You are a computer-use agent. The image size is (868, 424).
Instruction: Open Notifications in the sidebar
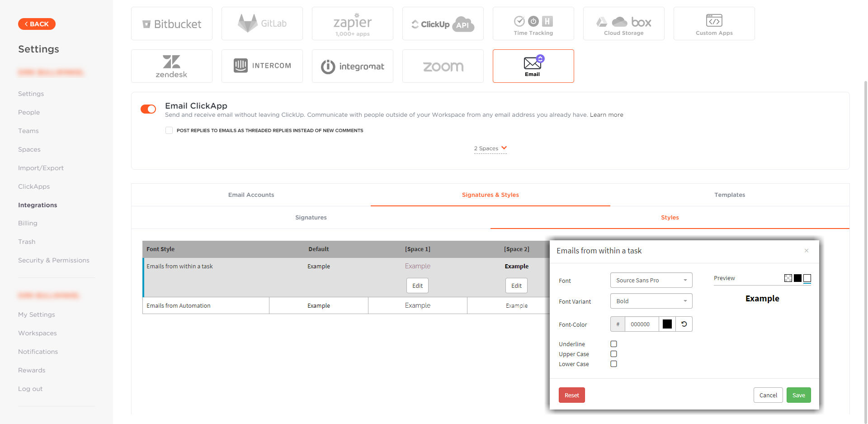[x=38, y=352]
